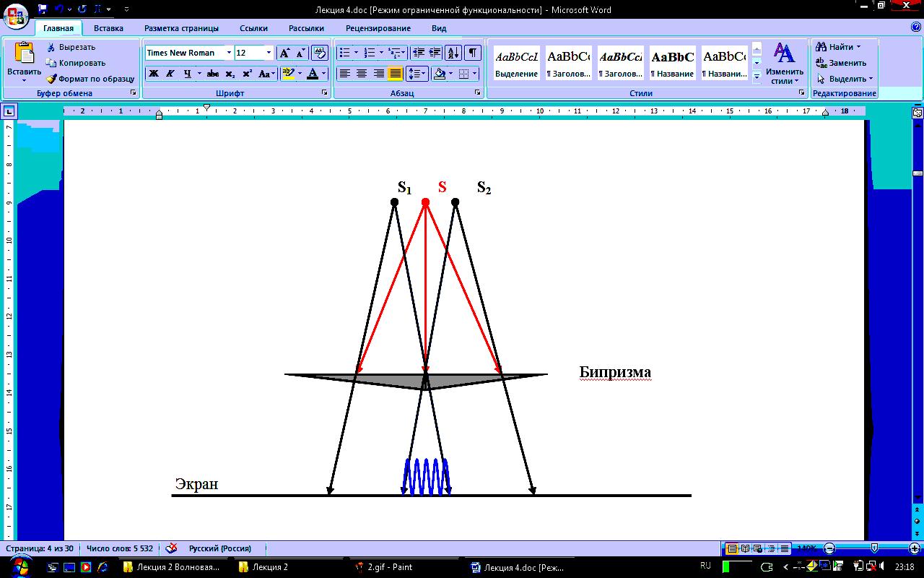Switch to Print Layout view

[x=732, y=548]
